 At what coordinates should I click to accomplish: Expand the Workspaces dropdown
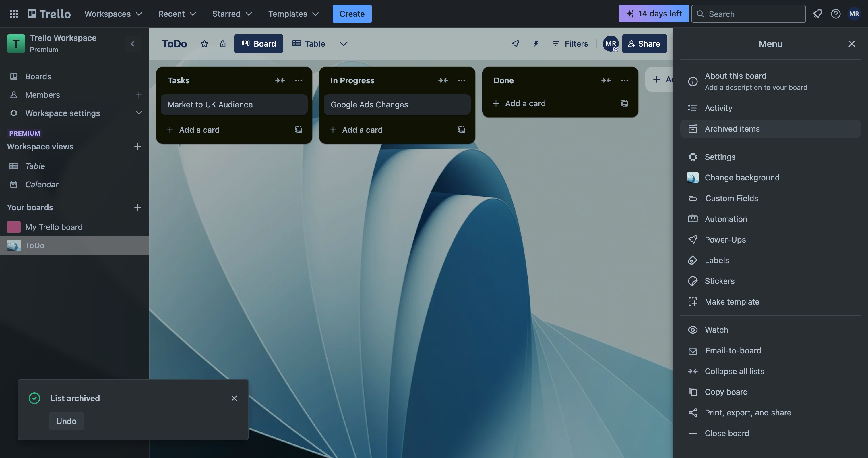[113, 14]
